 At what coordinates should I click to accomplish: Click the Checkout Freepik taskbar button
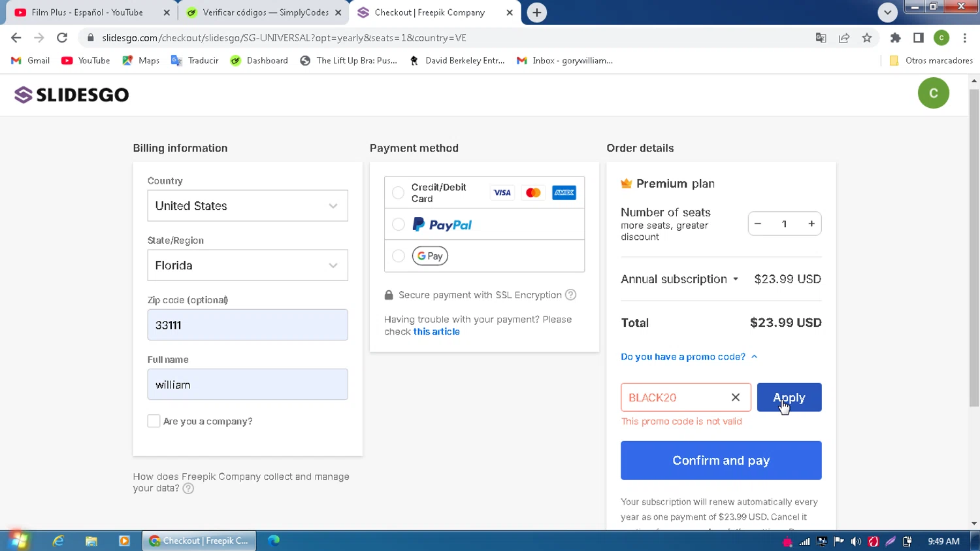click(199, 541)
